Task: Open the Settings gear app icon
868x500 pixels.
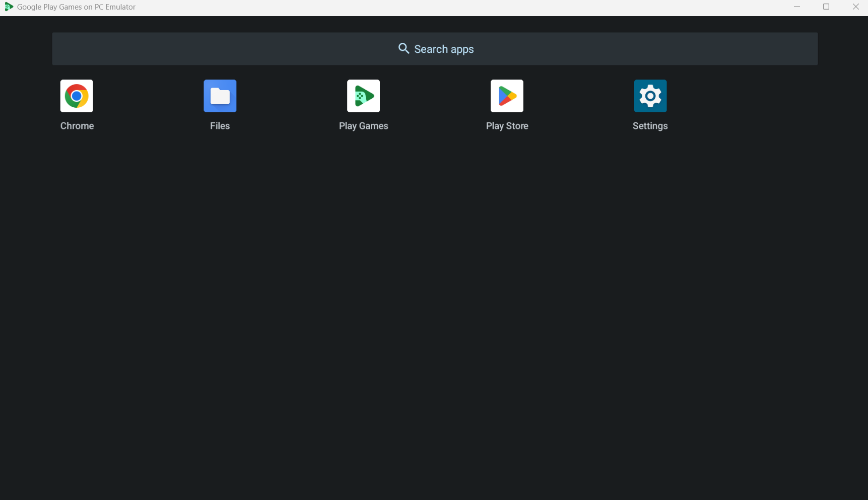Action: [x=650, y=96]
